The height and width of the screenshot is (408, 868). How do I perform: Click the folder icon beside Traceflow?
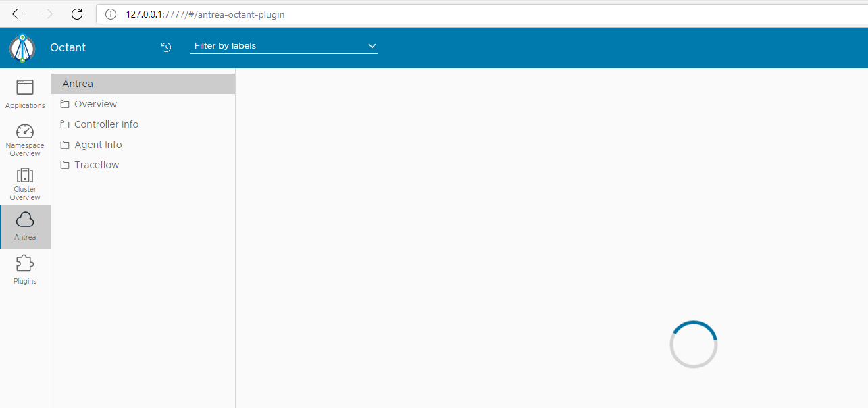point(64,164)
